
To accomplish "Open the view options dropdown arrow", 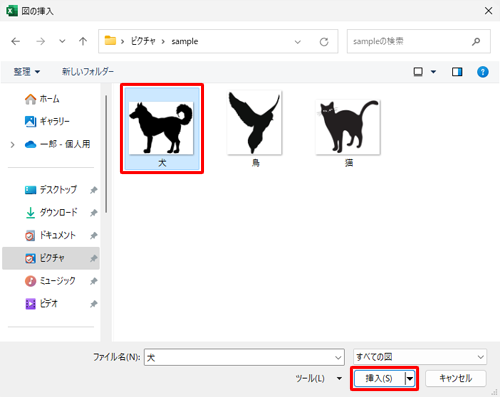I will click(x=433, y=72).
